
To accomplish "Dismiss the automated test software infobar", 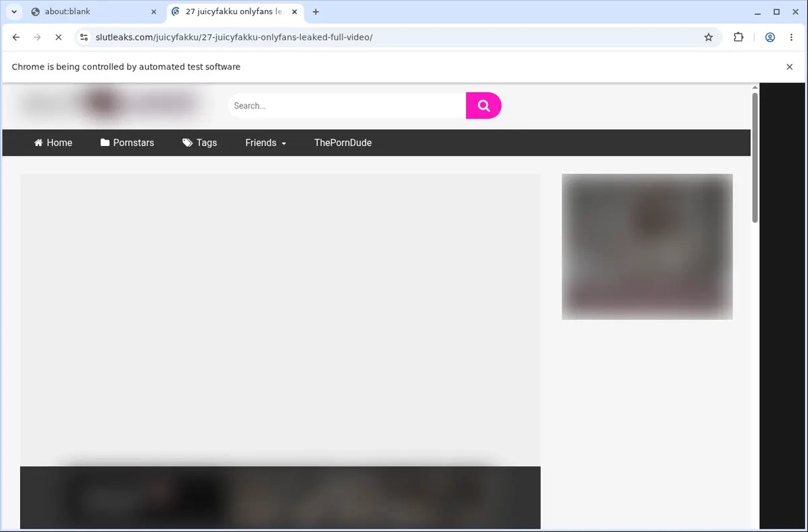I will [x=789, y=67].
